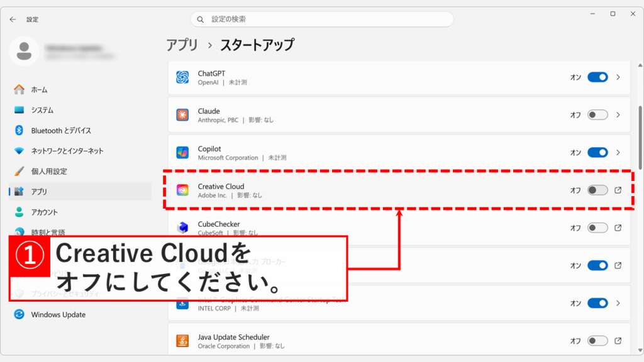Viewport: 644px width, 362px height.
Task: Click the Windows Update icon in the sidebar
Action: click(18, 315)
